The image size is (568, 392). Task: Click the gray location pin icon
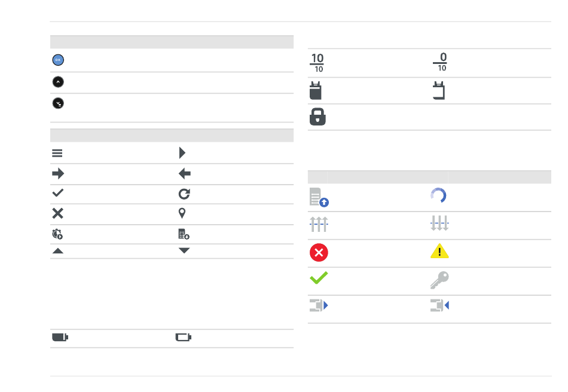click(x=182, y=213)
